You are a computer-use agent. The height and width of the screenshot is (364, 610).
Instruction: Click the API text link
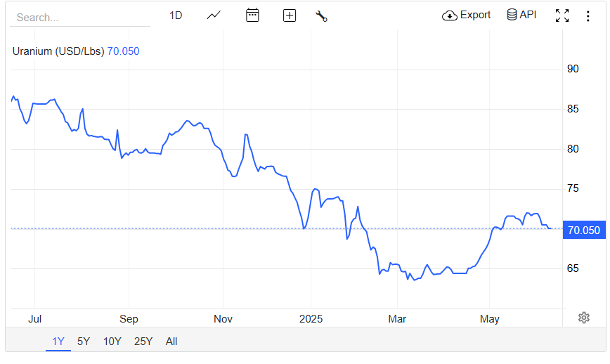coord(528,15)
